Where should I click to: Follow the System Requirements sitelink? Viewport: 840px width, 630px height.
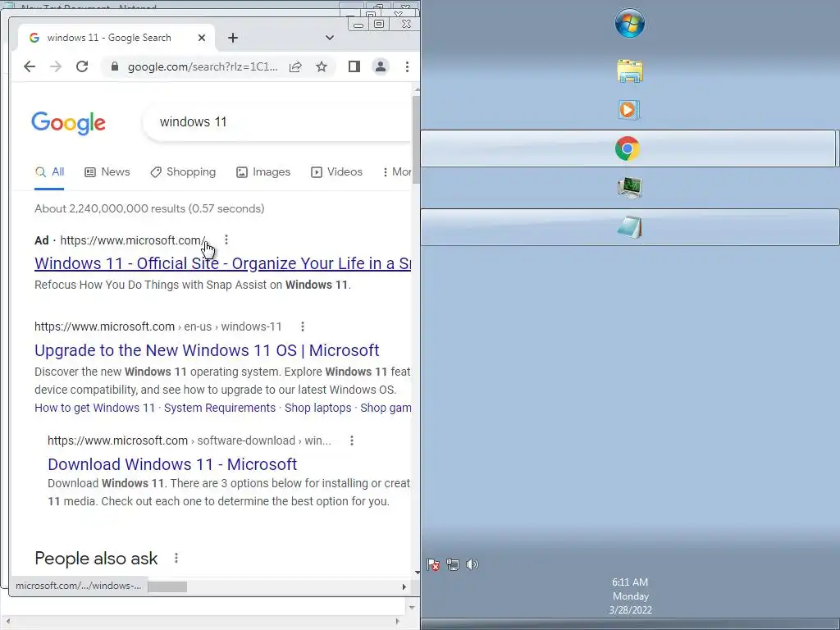point(220,408)
